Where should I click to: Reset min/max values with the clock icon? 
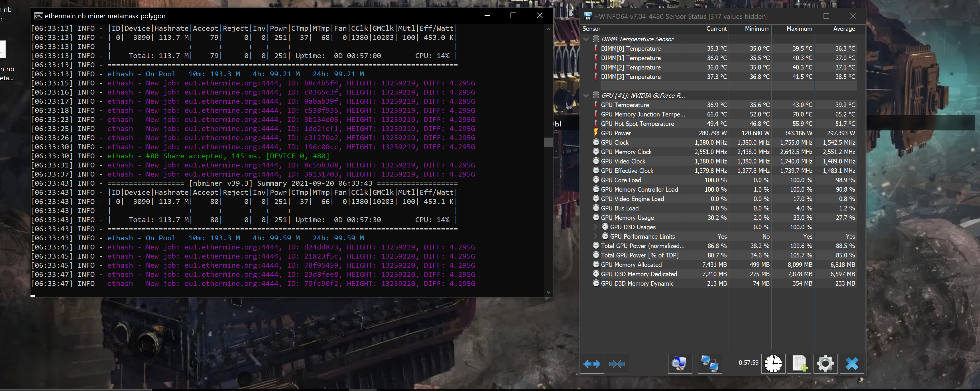click(773, 364)
